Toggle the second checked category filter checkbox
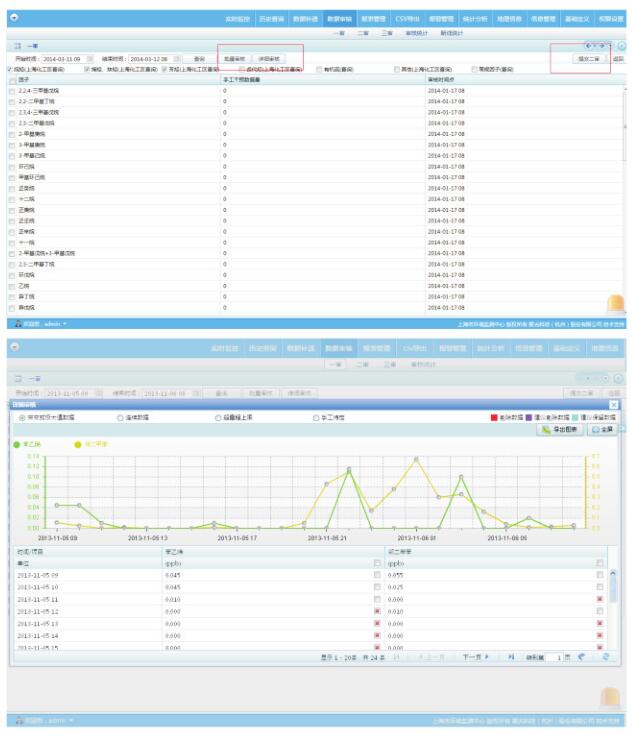Viewport: 632px width, 738px height. pos(87,69)
